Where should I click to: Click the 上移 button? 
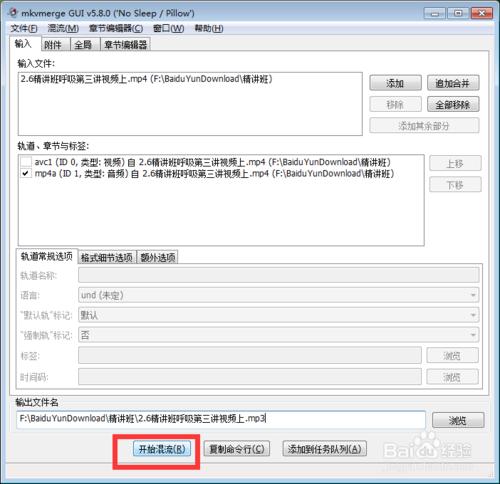(455, 163)
